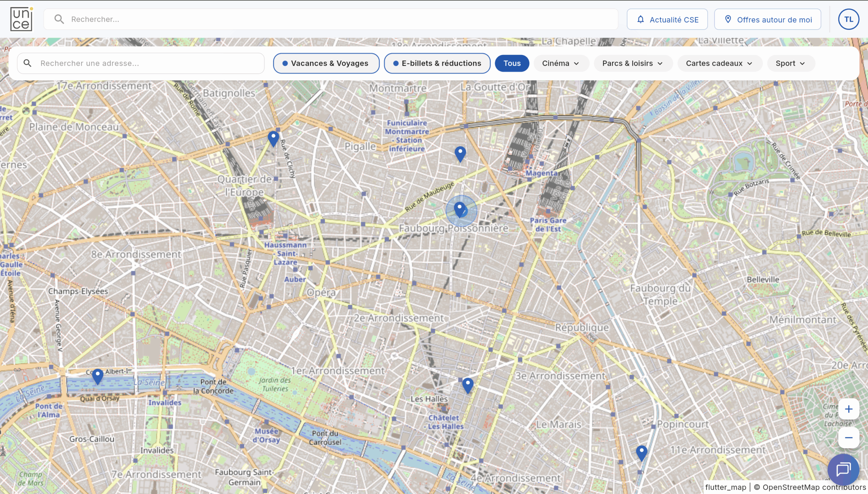Expand the Cinéma dropdown

561,63
